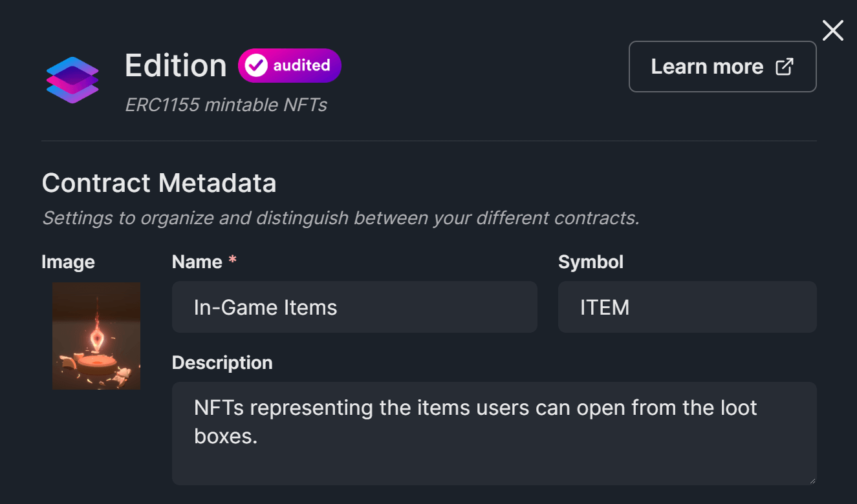The width and height of the screenshot is (857, 504).
Task: Click the Image field label
Action: click(68, 262)
